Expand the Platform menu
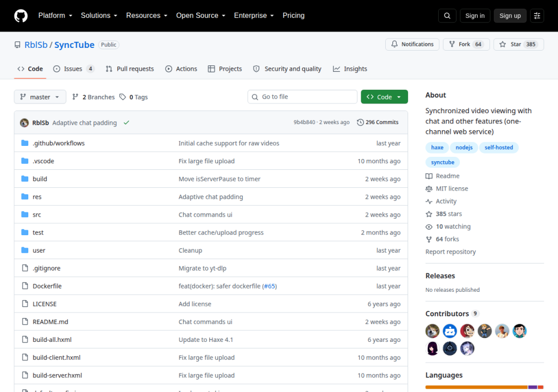Image resolution: width=558 pixels, height=392 pixels. (55, 16)
